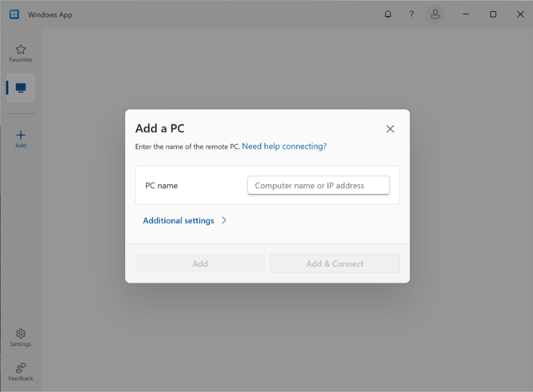
Task: Open help via the question mark icon
Action: (411, 15)
